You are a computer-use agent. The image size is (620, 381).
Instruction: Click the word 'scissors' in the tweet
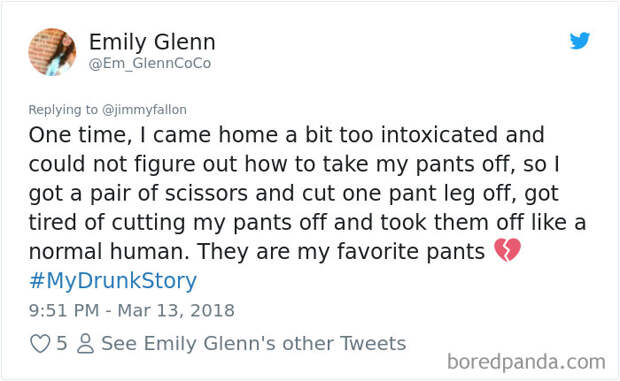coord(206,193)
